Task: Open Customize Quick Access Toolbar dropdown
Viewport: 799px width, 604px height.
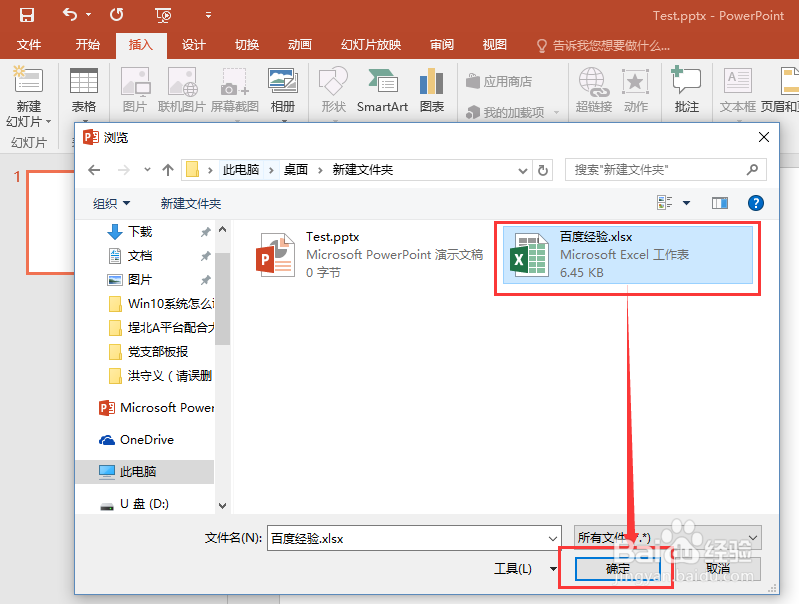Action: click(208, 15)
